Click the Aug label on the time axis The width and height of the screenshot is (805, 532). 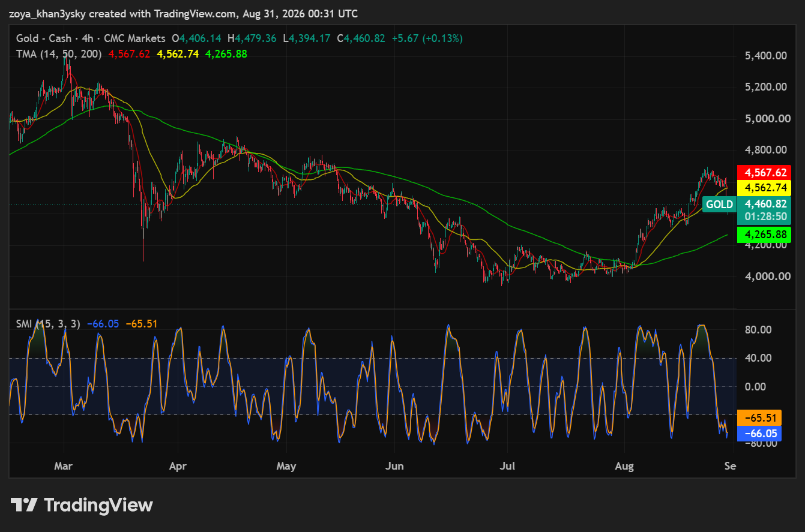tap(625, 466)
